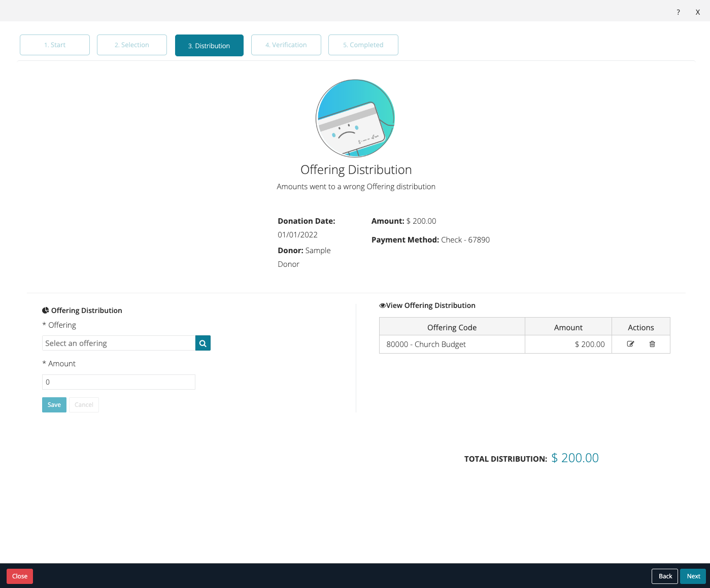Click the red Close button
The width and height of the screenshot is (710, 588).
tap(19, 576)
